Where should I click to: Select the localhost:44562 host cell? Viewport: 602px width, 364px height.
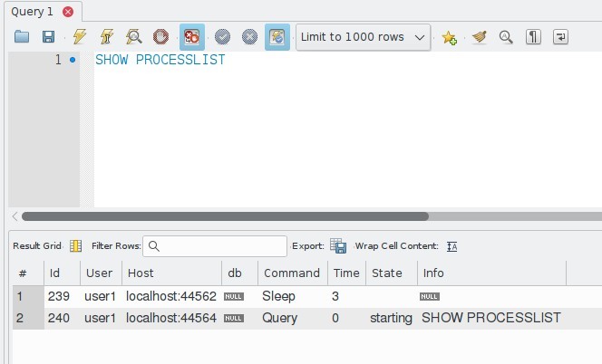pyautogui.click(x=171, y=296)
